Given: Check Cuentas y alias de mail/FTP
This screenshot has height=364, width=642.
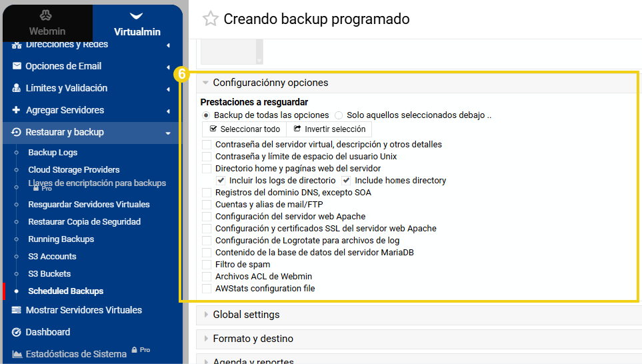Looking at the screenshot, I should click(207, 204).
